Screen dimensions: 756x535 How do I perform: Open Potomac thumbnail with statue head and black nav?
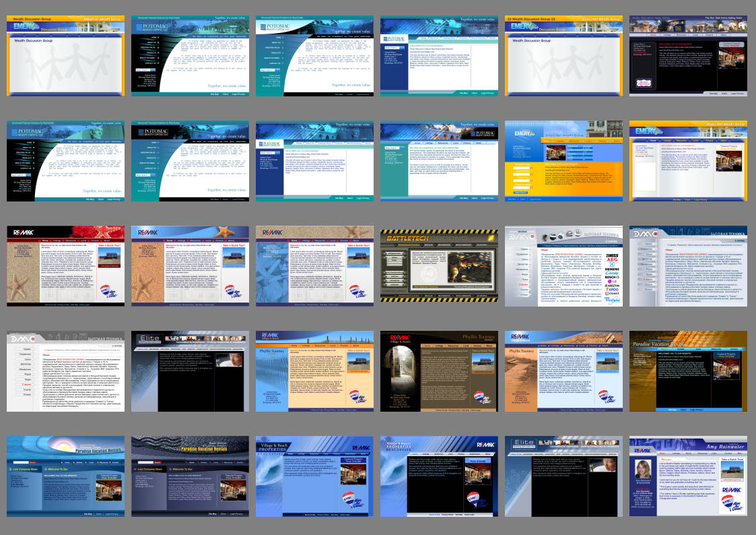(65, 160)
